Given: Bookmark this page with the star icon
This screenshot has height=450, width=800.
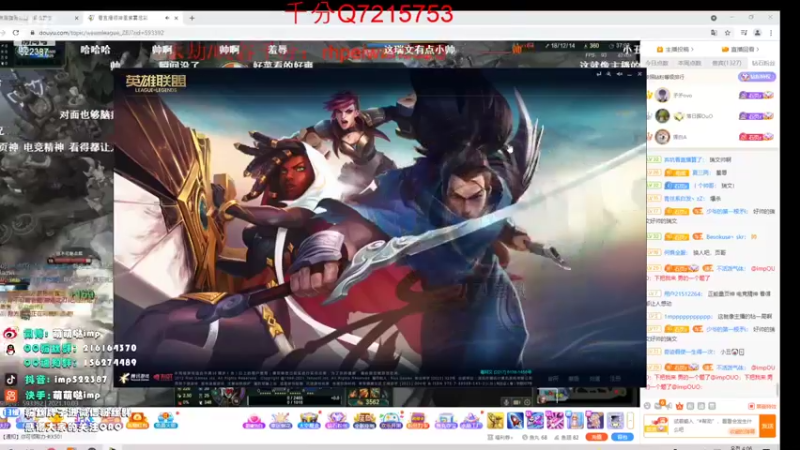Looking at the screenshot, I should 728,33.
